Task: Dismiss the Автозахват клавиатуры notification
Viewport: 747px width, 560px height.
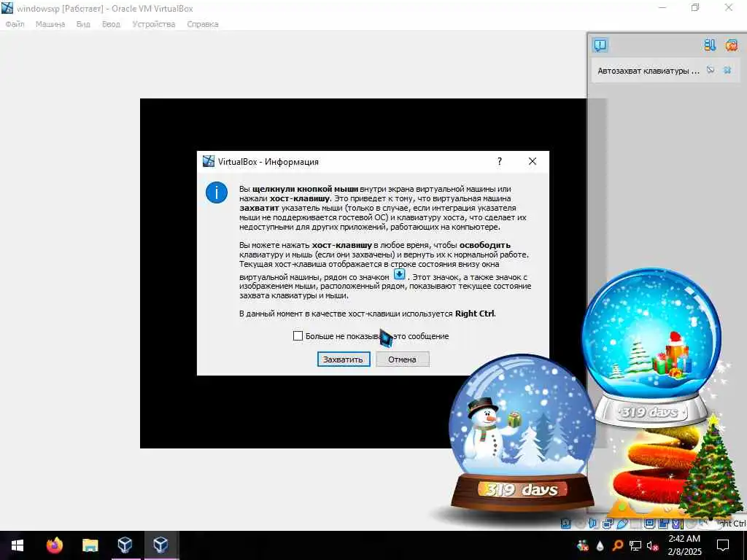Action: coord(727,70)
